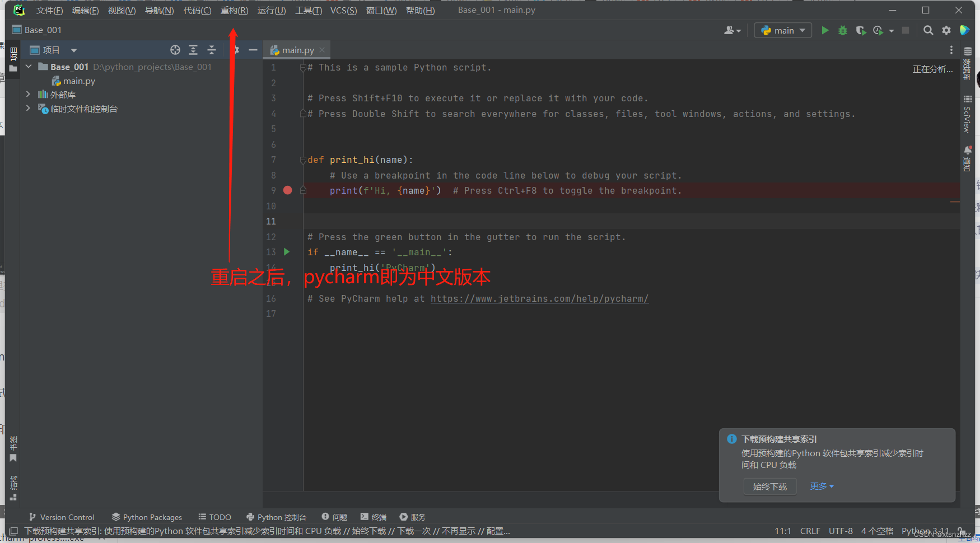Open profiler dropdown arrow beside clock icon

[892, 31]
